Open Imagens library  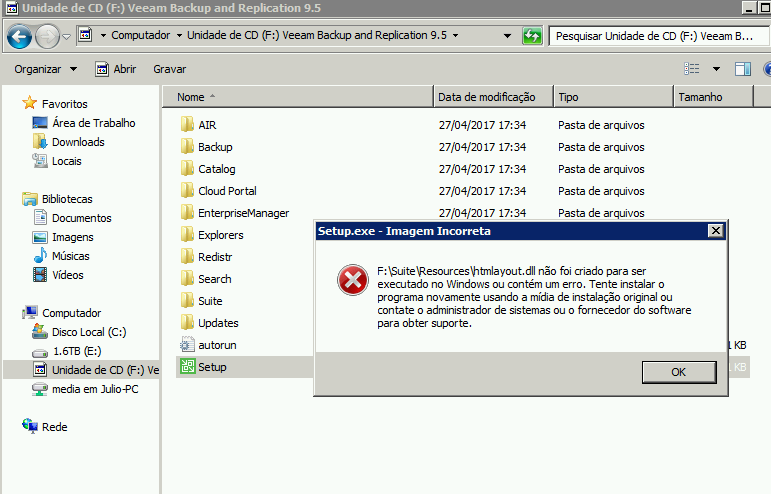(x=62, y=237)
